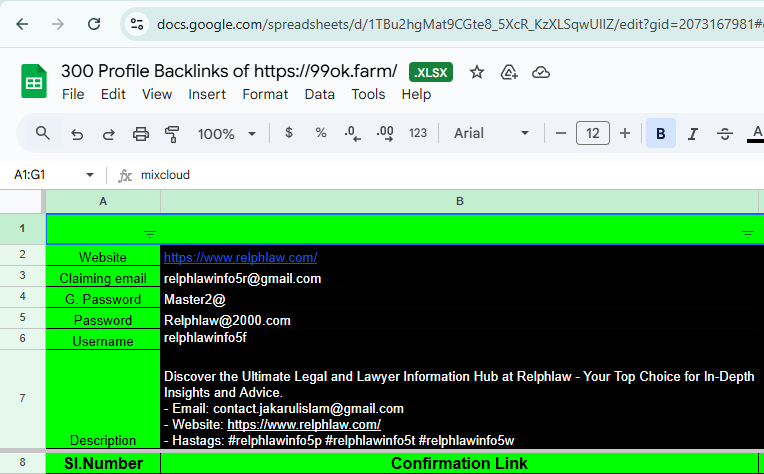Click the address bar URL
This screenshot has width=764, height=474.
point(458,24)
